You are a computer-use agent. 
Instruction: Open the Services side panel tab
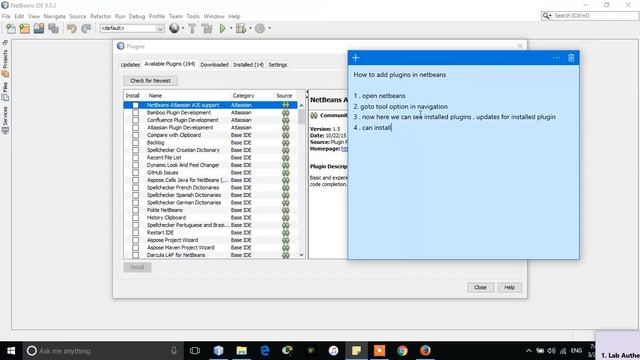coord(5,120)
